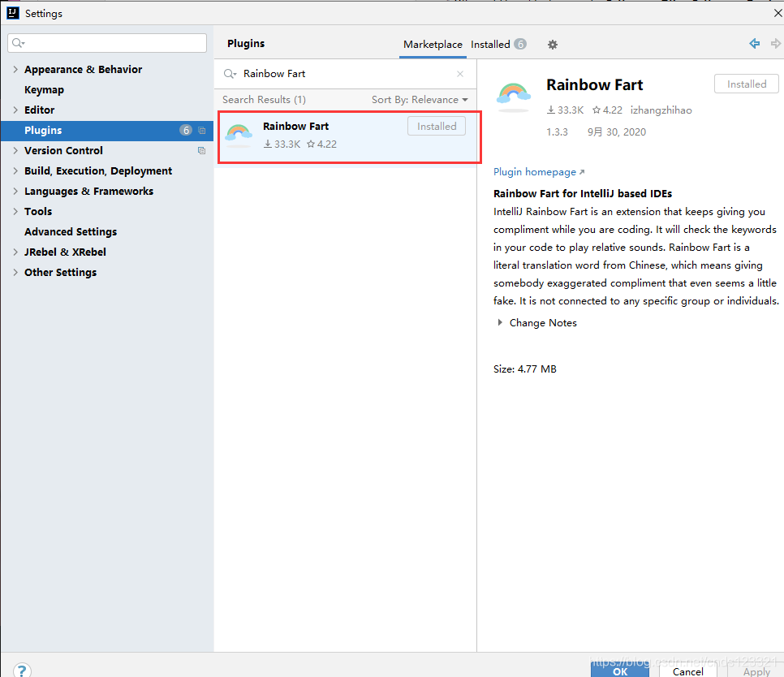Click Installed button in plugin details

[746, 84]
